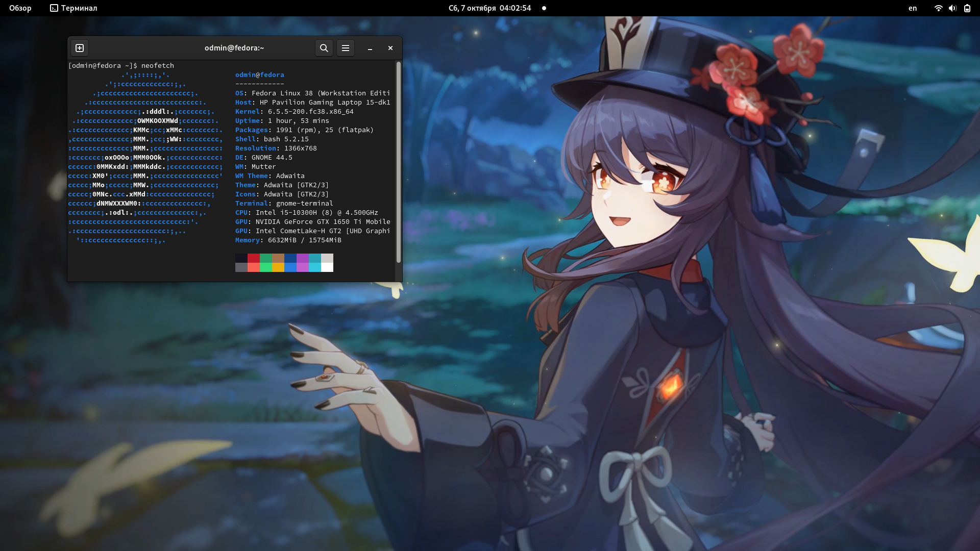980x551 pixels.
Task: Open the Обзор activities overview
Action: 20,8
